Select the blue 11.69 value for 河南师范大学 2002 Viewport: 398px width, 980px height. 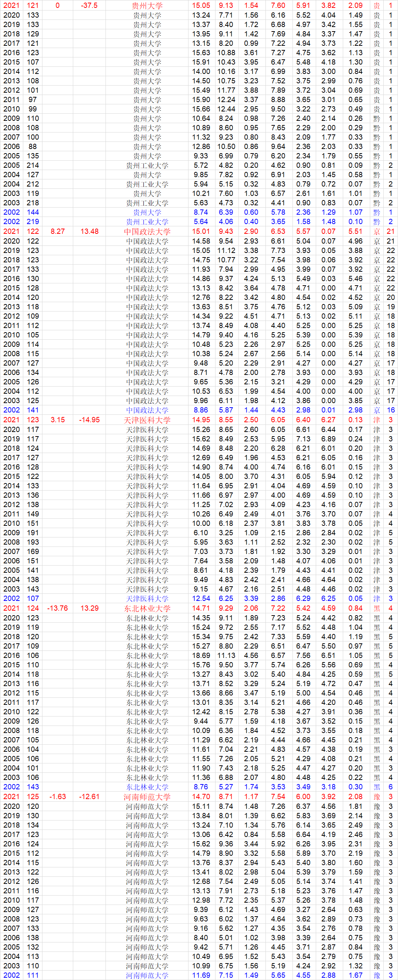pos(201,975)
